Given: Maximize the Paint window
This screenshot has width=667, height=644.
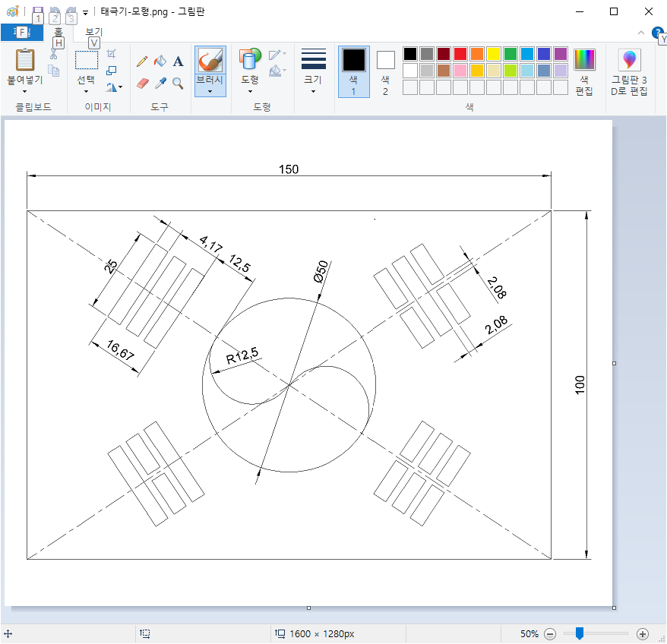Looking at the screenshot, I should coord(614,11).
